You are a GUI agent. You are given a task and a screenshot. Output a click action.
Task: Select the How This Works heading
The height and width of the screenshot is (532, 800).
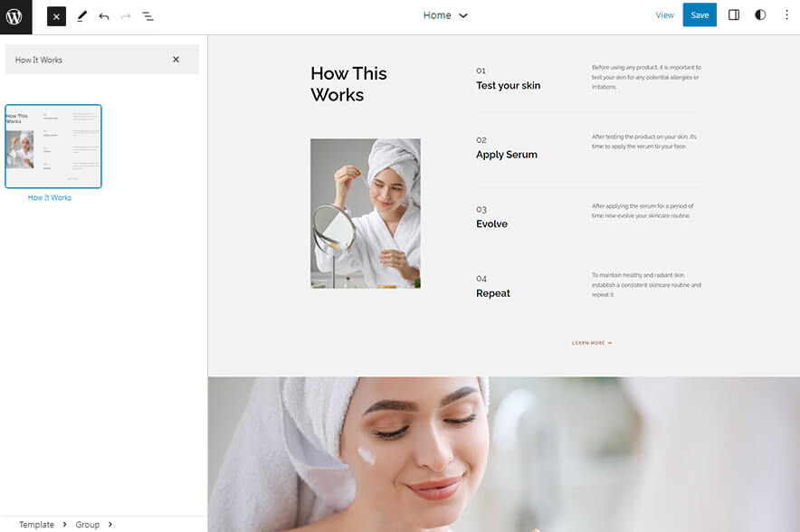click(348, 84)
